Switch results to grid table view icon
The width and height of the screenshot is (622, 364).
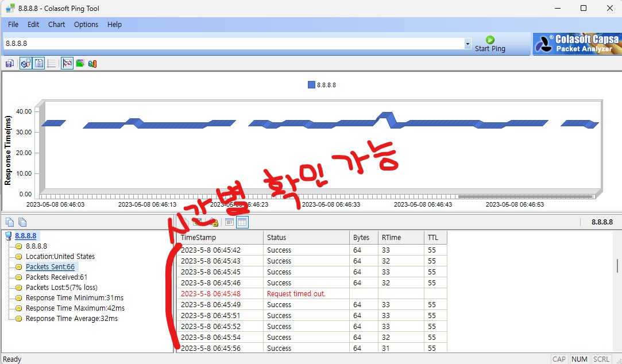click(242, 222)
